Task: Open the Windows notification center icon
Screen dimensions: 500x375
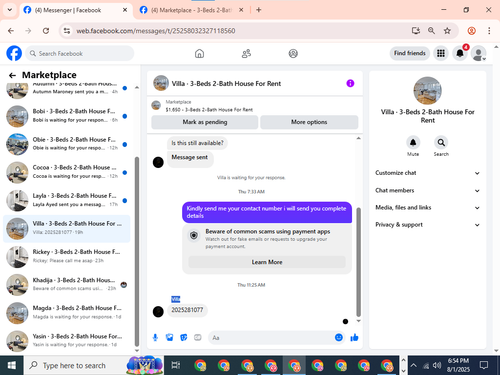Action: 484,365
